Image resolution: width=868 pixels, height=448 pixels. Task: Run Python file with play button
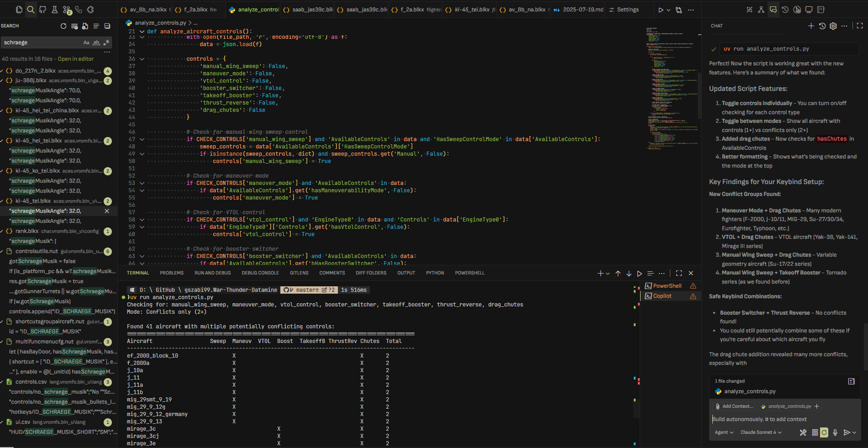coord(661,10)
